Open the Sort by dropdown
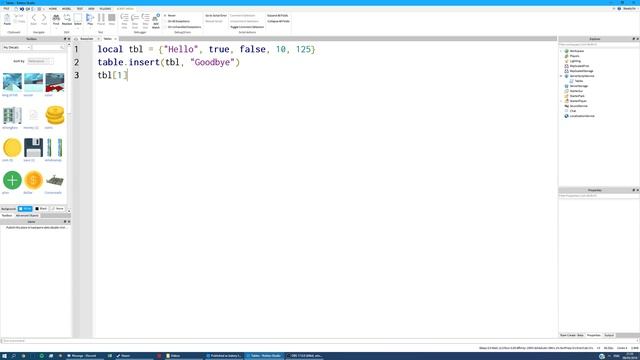The image size is (640, 360). [40, 61]
